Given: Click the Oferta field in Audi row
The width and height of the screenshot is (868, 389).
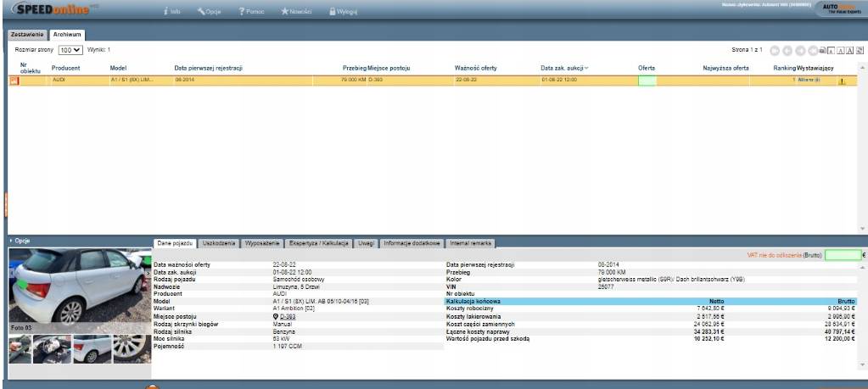Looking at the screenshot, I should [x=647, y=81].
